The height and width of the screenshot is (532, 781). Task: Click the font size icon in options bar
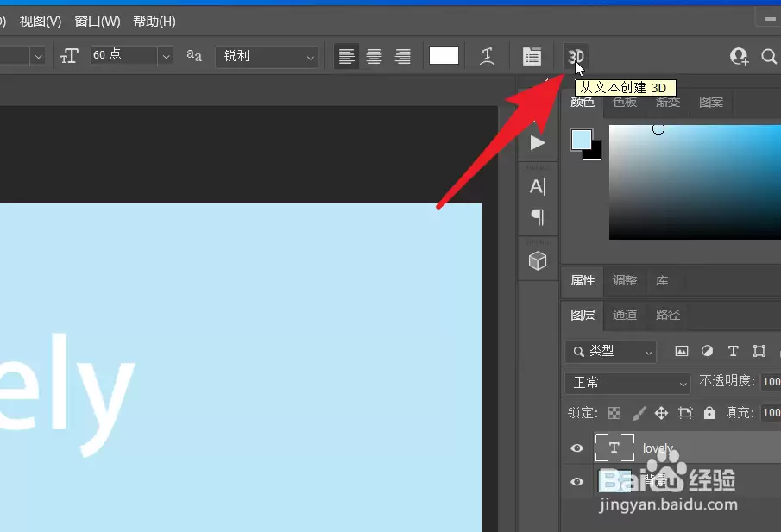69,56
